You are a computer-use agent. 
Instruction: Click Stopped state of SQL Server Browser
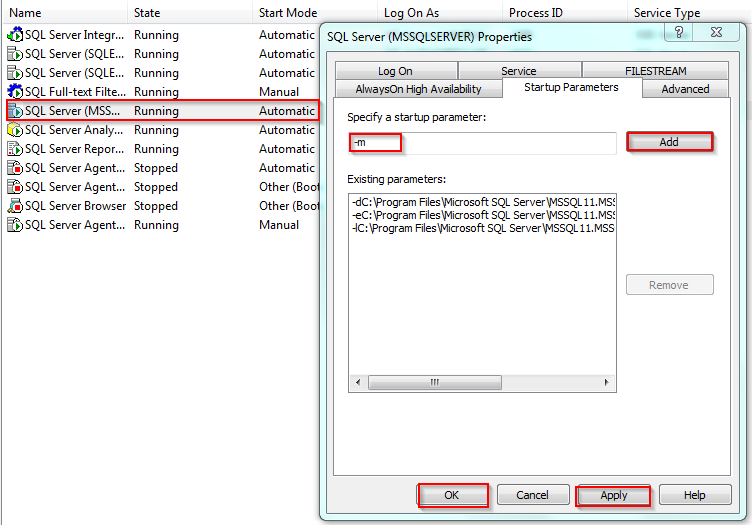pos(156,206)
